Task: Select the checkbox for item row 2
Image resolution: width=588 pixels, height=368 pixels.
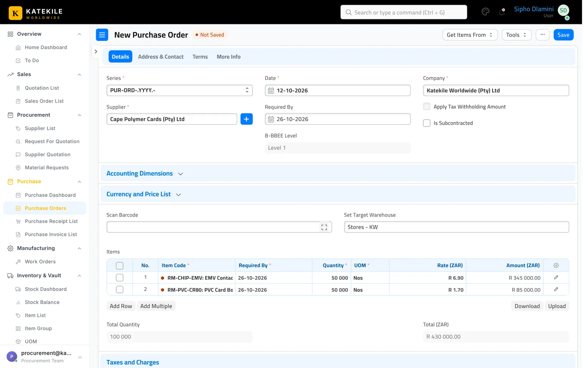Action: click(x=119, y=290)
